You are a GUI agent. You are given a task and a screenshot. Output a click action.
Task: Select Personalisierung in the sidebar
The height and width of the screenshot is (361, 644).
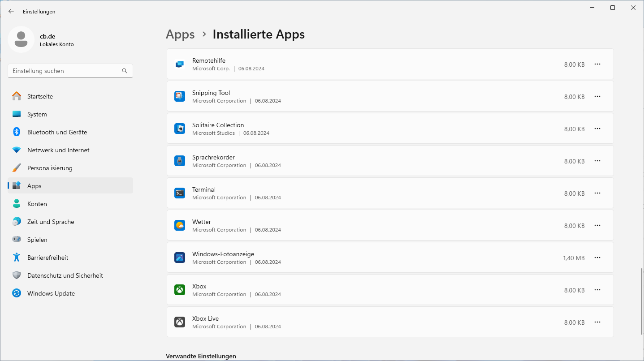(x=70, y=168)
